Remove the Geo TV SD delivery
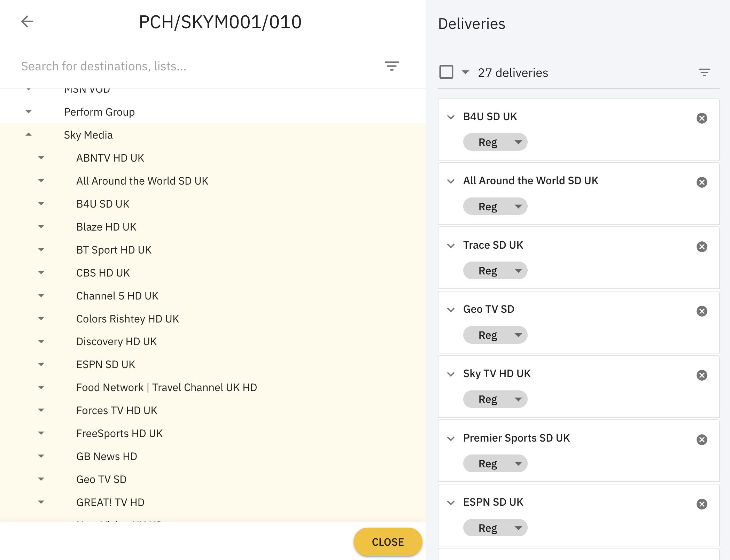This screenshot has height=560, width=730. [x=702, y=311]
